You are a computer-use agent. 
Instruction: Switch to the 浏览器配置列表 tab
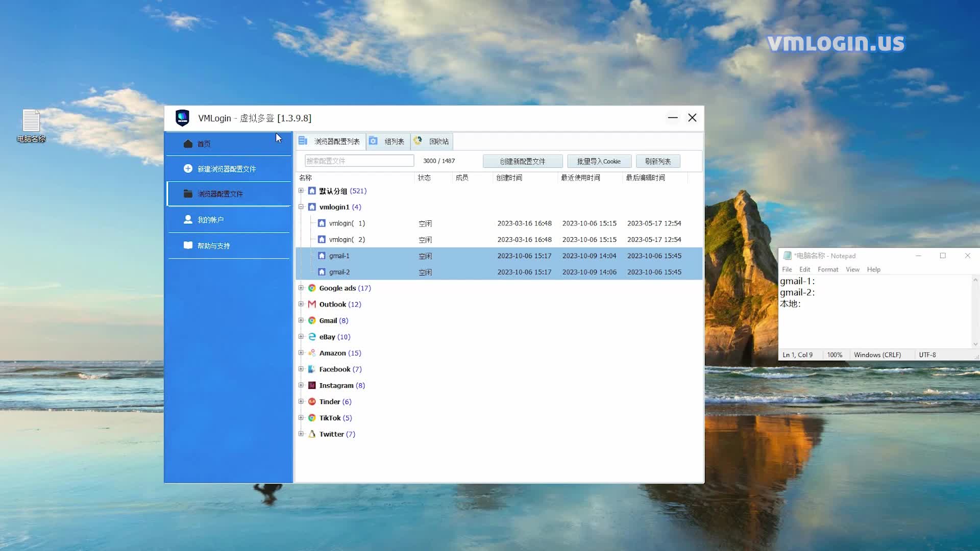[x=330, y=141]
